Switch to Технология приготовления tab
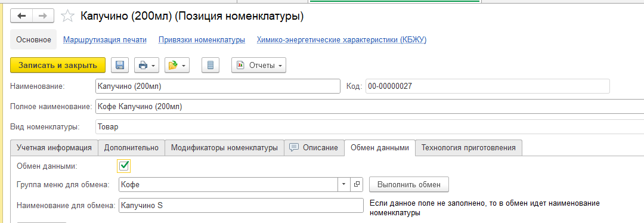This screenshot has width=644, height=223. point(469,147)
